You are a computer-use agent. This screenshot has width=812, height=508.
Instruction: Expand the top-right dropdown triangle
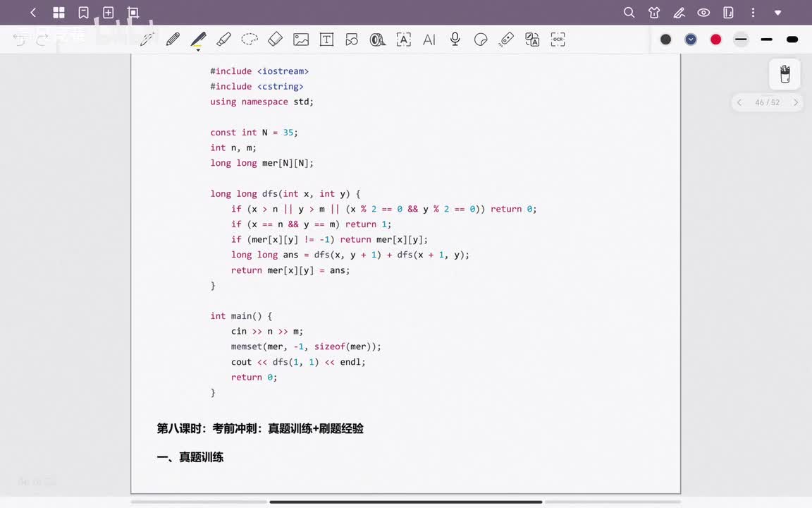(778, 13)
